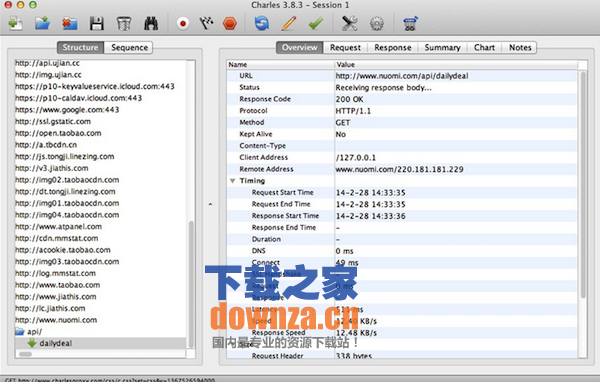Open Settings using the gear icon
600x382 pixels.
[x=377, y=24]
